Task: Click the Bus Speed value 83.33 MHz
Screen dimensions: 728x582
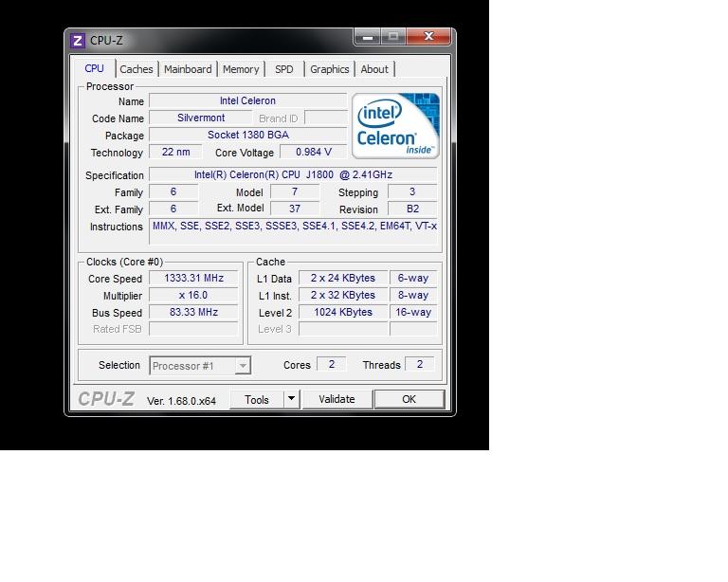Action: [x=193, y=313]
